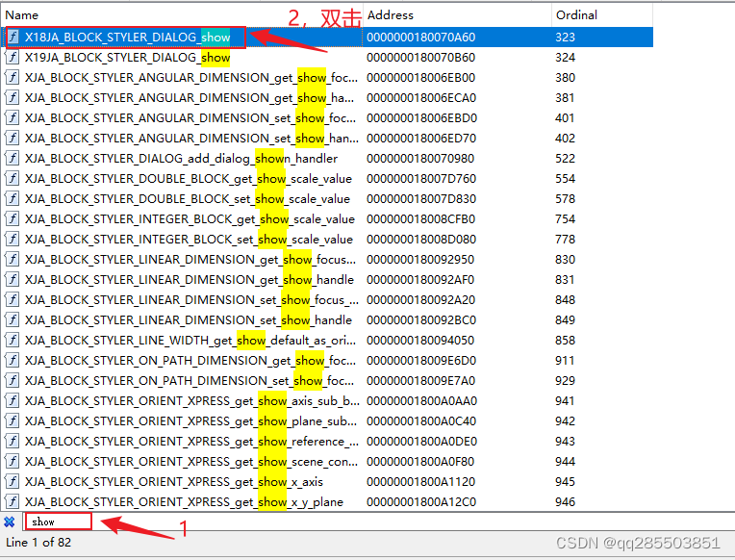735x560 pixels.
Task: Click the function icon of X19JA_BLOCK_STYLER_DIALOG_show
Action: (x=13, y=57)
